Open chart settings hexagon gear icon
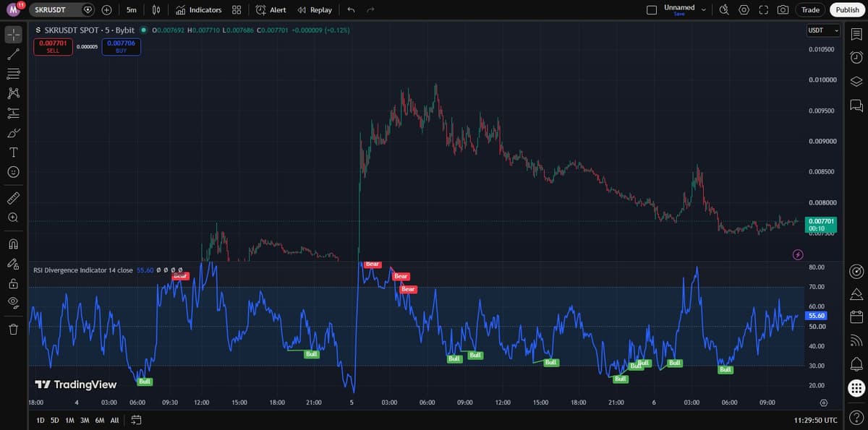The image size is (868, 430). click(744, 10)
